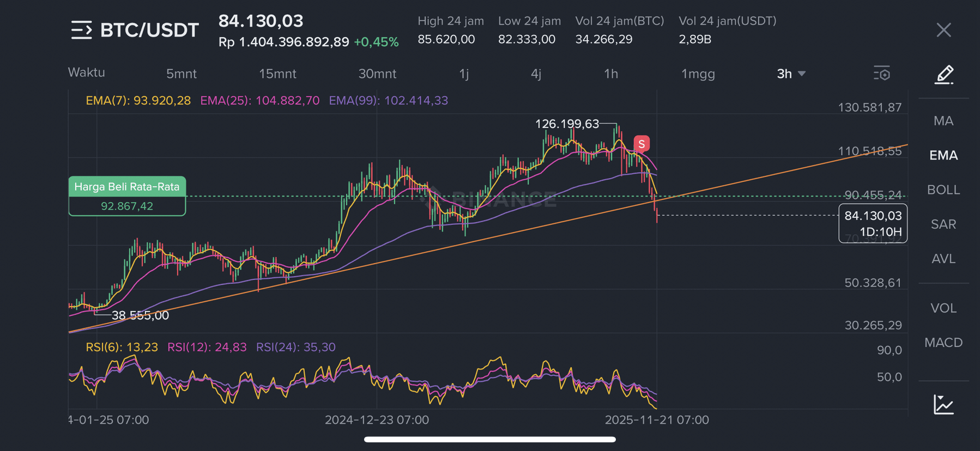Screen dimensions: 980x451
Task: Tap the Harga Beli Rata-Rata label
Action: tap(127, 187)
